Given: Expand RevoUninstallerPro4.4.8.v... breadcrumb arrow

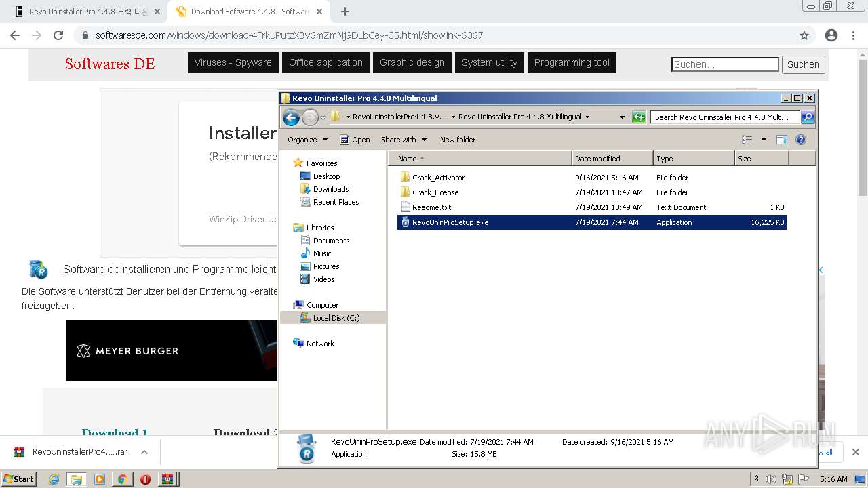Looking at the screenshot, I should pyautogui.click(x=453, y=117).
